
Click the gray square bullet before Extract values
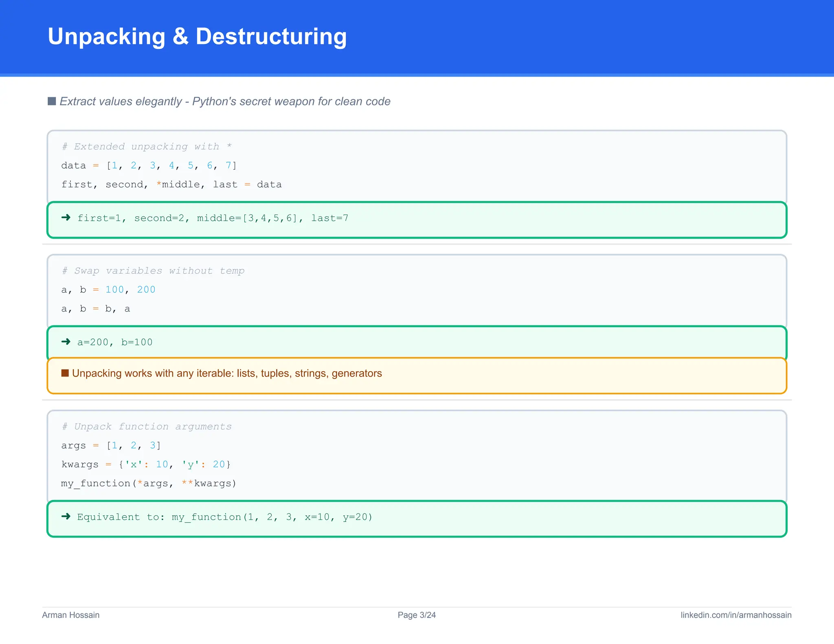point(52,101)
